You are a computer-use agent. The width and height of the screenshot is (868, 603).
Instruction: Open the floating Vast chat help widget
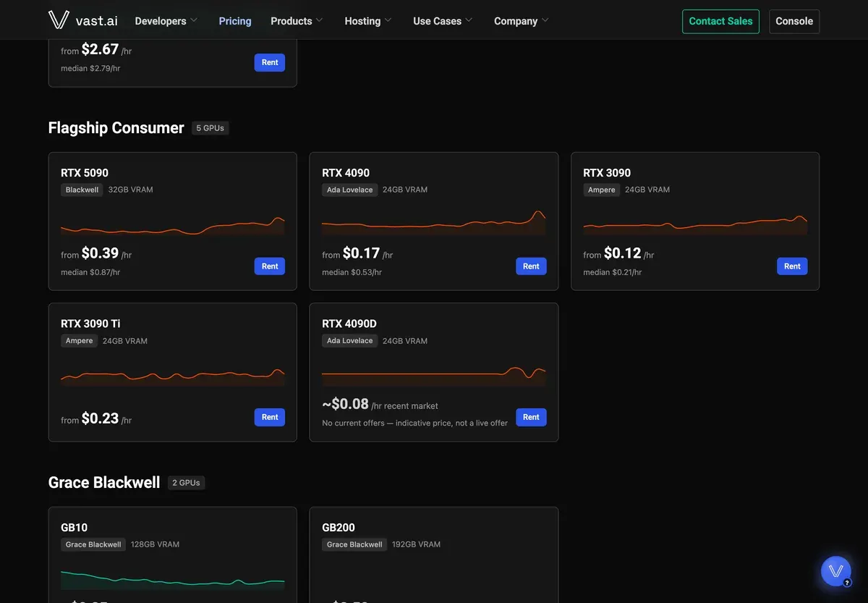click(x=836, y=571)
